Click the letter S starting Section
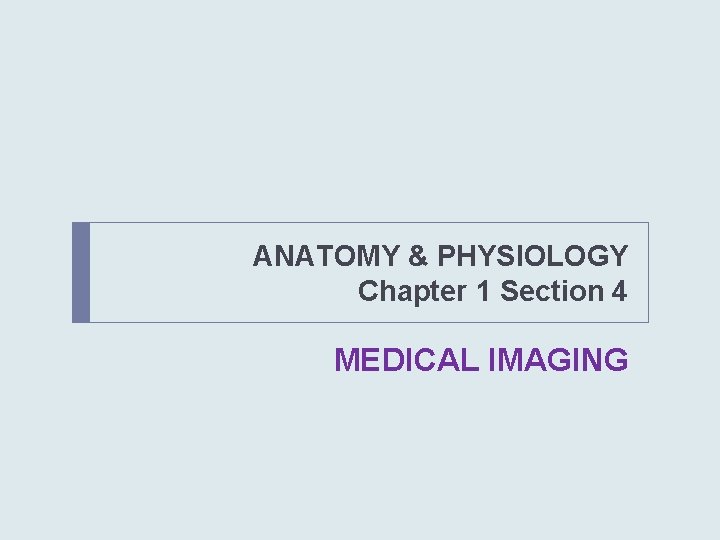This screenshot has width=720, height=540. tap(508, 292)
